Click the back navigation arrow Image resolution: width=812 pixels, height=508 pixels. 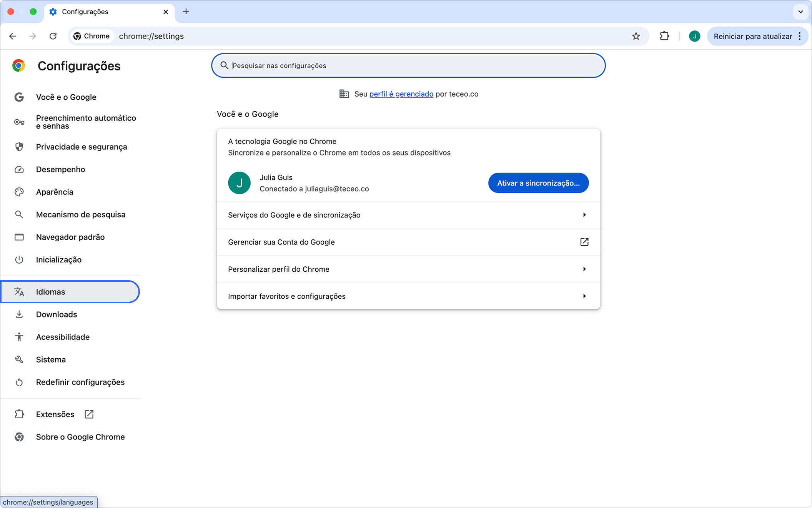(x=13, y=36)
